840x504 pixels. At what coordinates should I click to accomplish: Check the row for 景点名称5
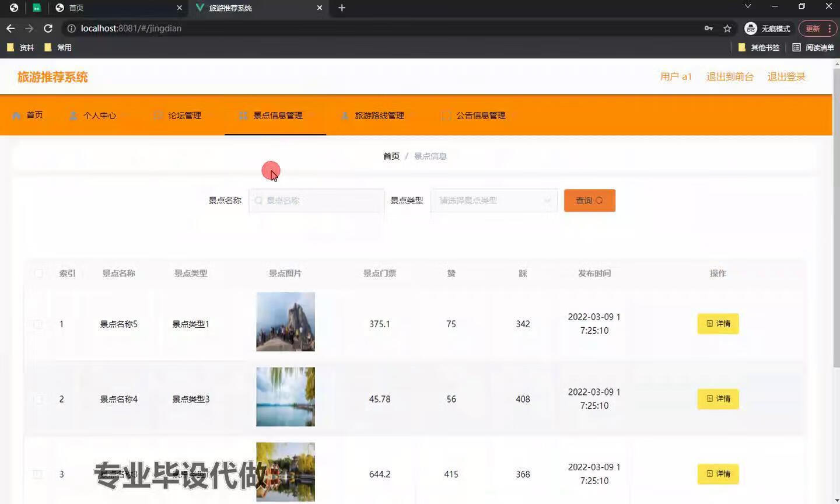point(38,324)
